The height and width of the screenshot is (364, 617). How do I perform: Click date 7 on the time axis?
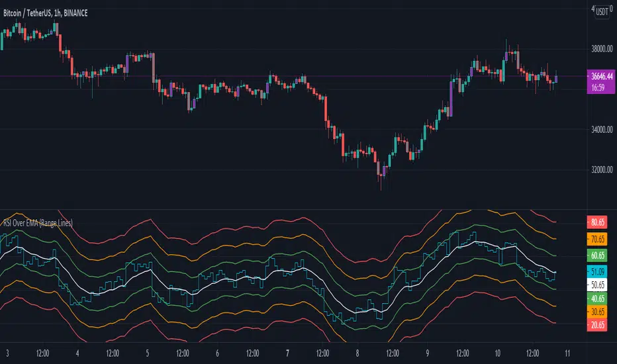[x=287, y=353]
